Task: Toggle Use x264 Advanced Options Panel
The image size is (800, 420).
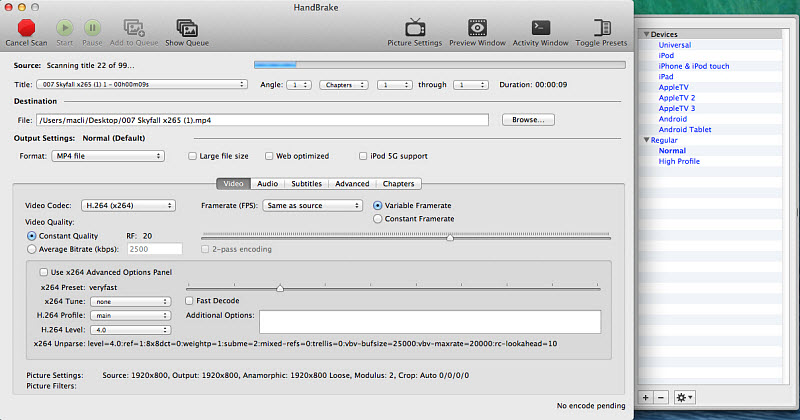Action: 44,273
